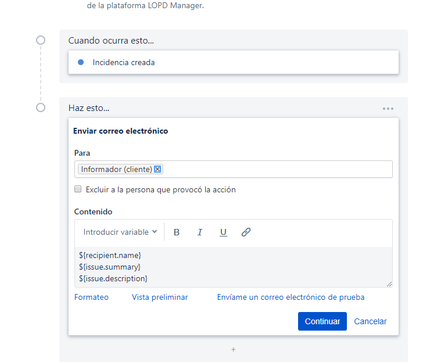Cancel editing with the Cancelar link
Image resolution: width=423 pixels, height=362 pixels.
(370, 321)
